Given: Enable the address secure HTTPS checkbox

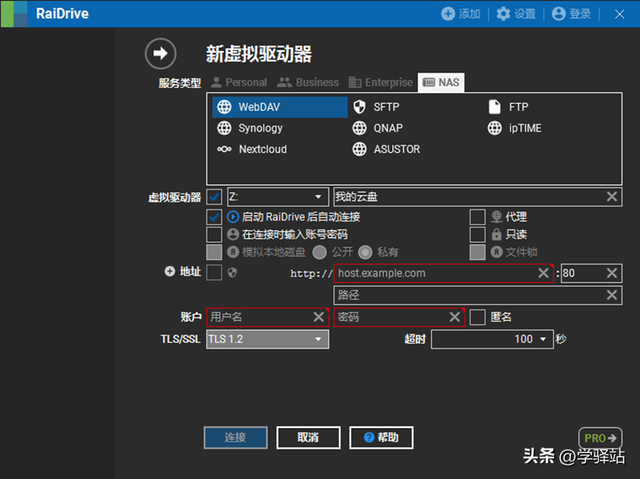Looking at the screenshot, I should click(214, 273).
